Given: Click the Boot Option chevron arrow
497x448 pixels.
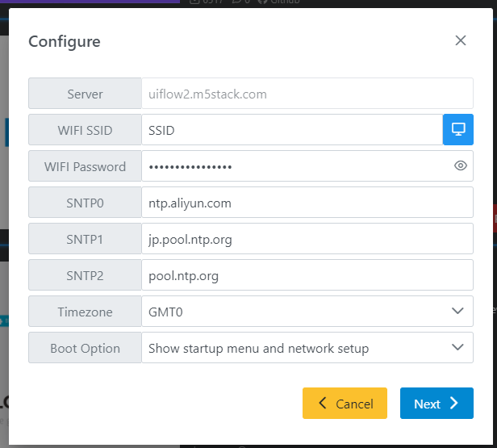Looking at the screenshot, I should click(457, 348).
